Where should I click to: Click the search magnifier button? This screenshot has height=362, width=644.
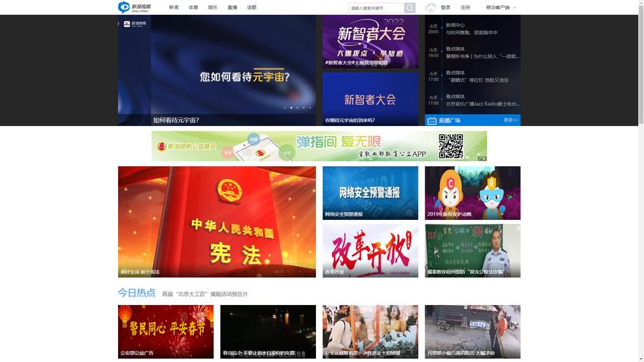tap(409, 8)
